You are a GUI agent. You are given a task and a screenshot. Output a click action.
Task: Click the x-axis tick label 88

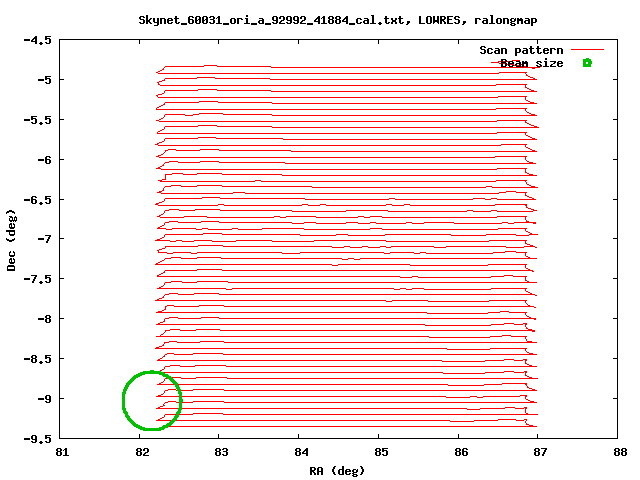617,453
